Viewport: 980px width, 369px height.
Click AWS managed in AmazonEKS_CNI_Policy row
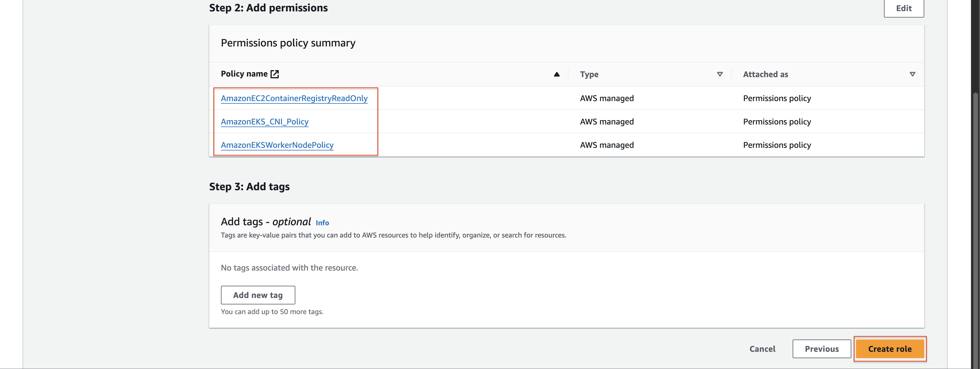pyautogui.click(x=607, y=122)
